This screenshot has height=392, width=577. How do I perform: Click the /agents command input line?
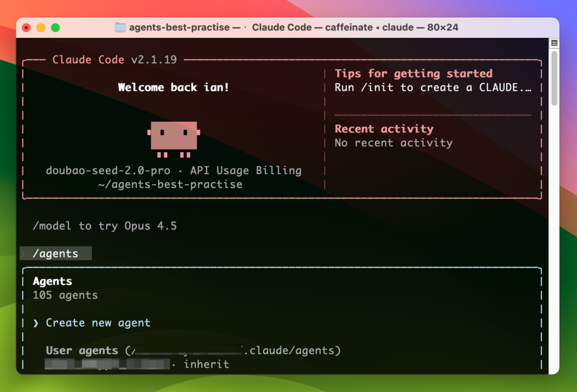[56, 253]
